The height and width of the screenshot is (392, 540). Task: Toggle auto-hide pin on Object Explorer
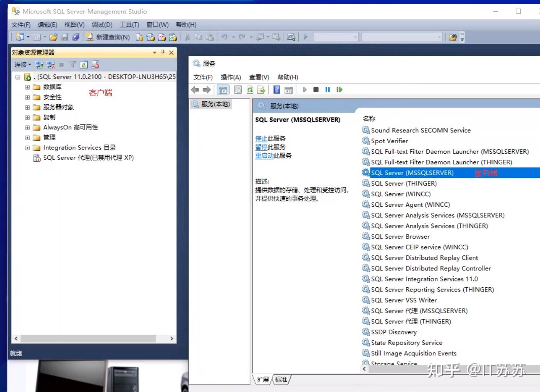click(x=163, y=52)
